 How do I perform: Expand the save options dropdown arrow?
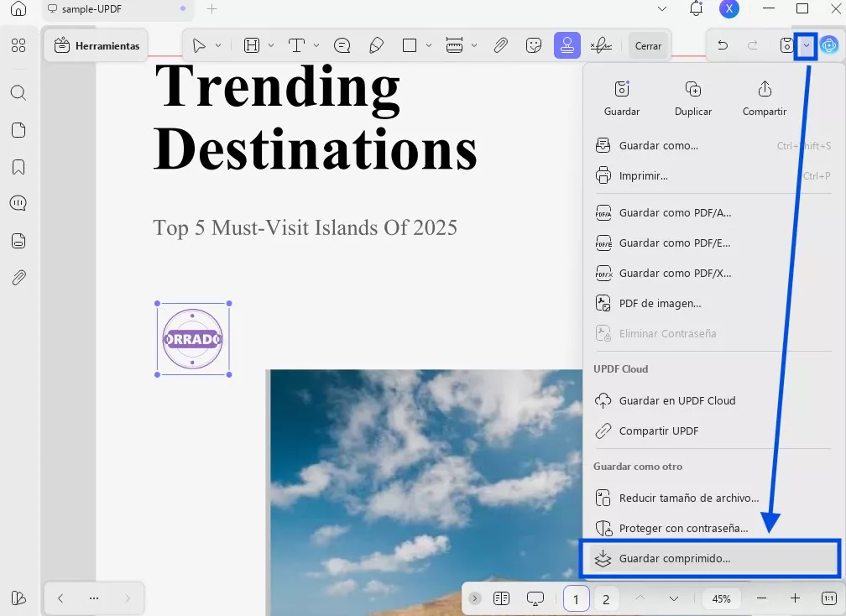coord(806,45)
